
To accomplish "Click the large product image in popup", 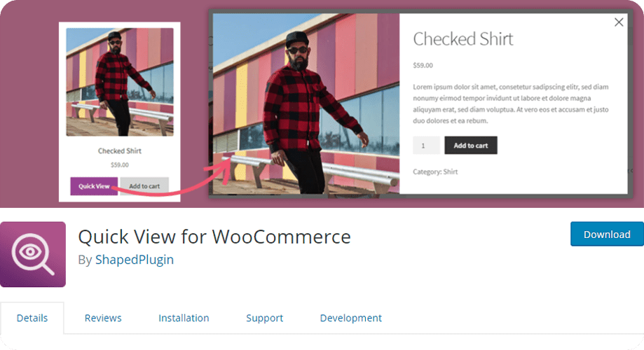I will pyautogui.click(x=306, y=104).
